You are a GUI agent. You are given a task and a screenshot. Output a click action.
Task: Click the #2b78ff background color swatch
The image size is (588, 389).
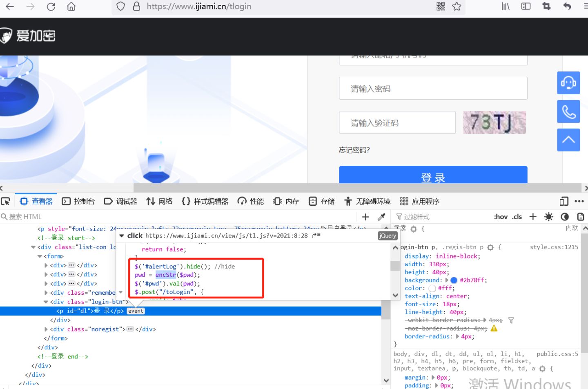click(454, 280)
